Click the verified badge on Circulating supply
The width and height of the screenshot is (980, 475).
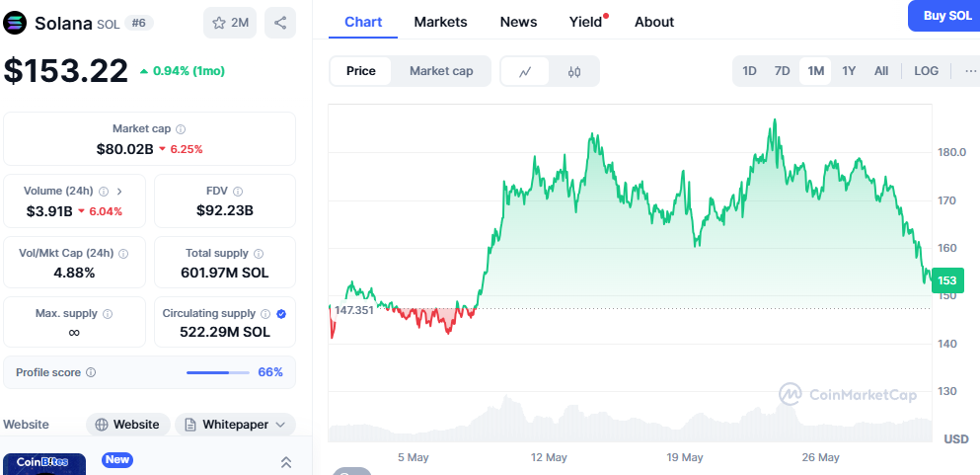click(x=281, y=314)
